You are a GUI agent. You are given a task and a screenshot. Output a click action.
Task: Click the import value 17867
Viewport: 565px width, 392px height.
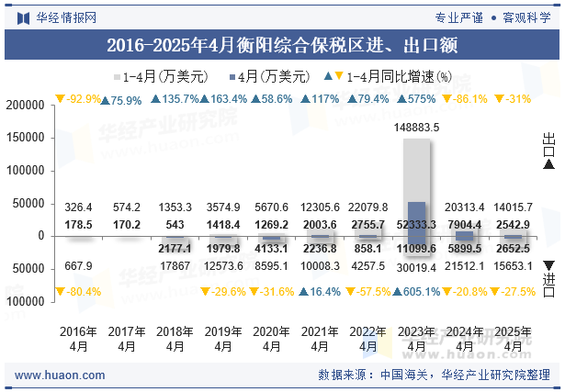click(x=175, y=266)
